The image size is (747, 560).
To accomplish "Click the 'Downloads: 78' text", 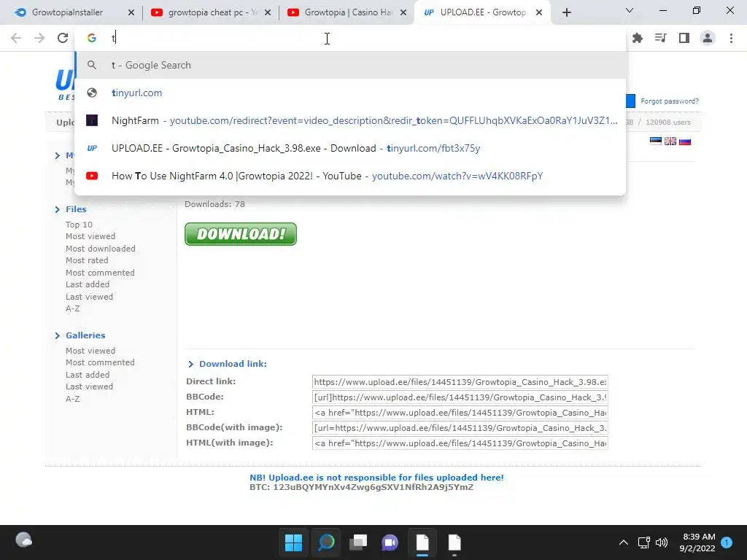I will [215, 204].
